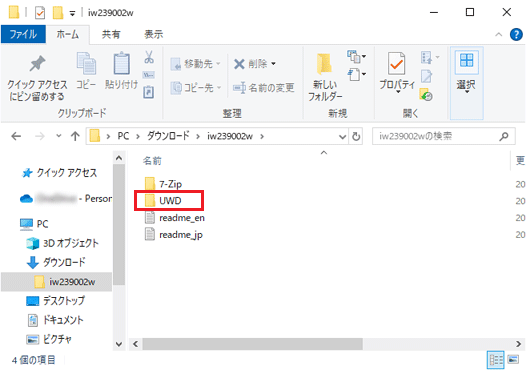Click the navigation pane scroll up arrow

119,157
